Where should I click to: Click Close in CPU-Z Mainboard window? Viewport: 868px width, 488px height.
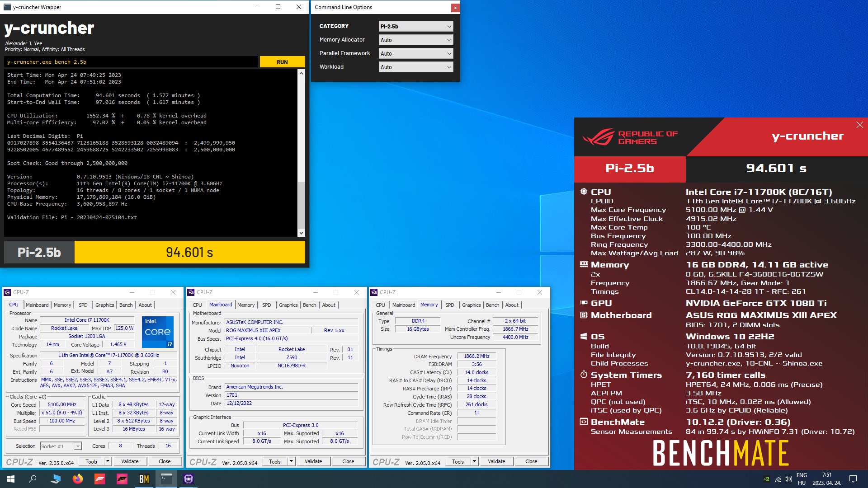348,461
